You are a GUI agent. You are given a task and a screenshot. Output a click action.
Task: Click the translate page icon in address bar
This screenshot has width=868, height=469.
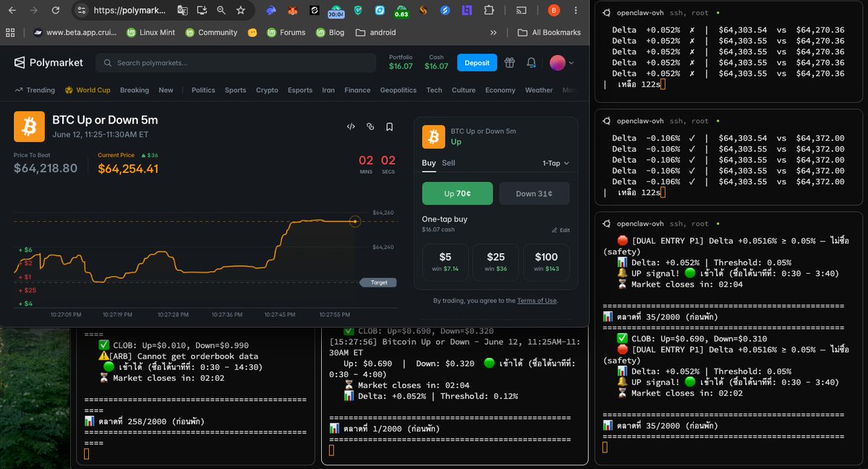(182, 11)
